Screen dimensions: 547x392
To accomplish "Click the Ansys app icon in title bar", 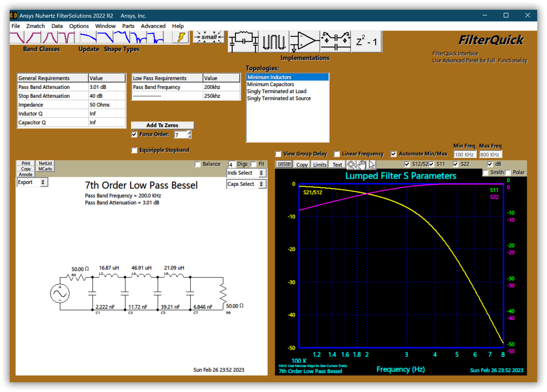I will [14, 15].
